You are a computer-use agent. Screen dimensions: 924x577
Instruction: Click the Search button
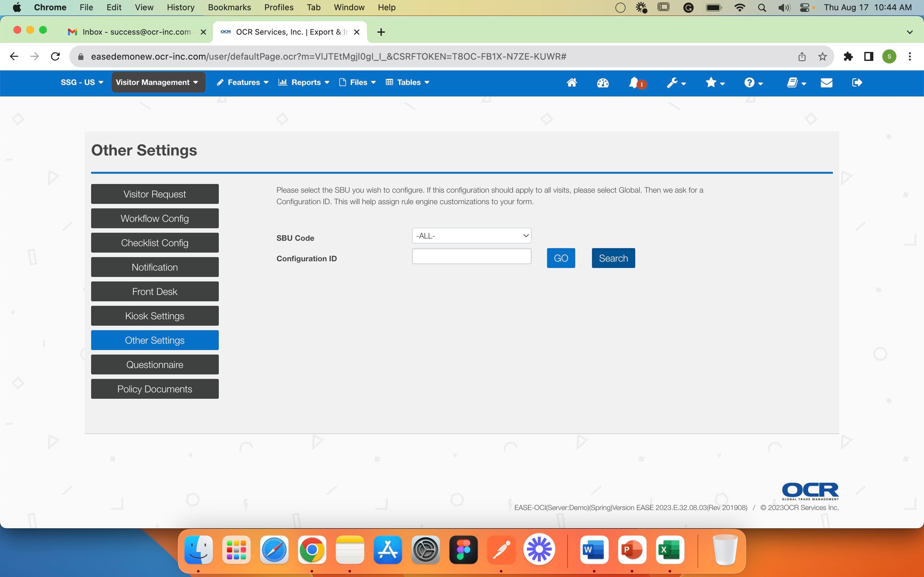pos(613,258)
